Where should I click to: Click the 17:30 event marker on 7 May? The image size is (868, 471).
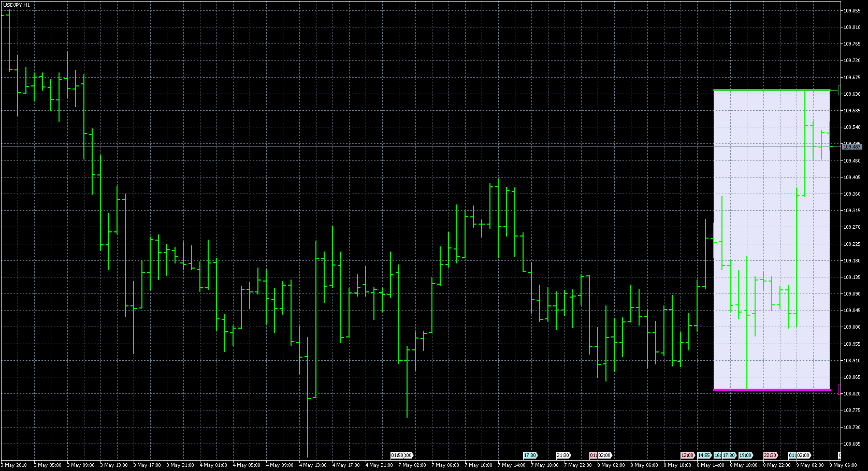coord(530,455)
